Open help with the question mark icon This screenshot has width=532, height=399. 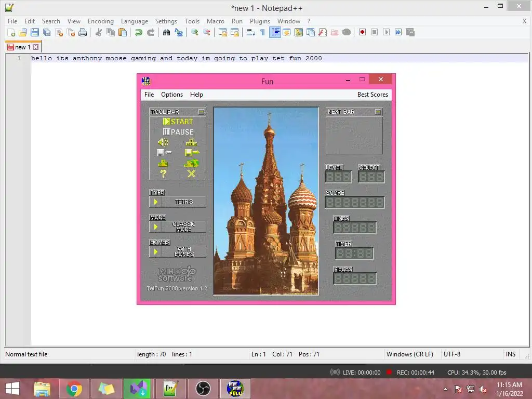tap(163, 174)
